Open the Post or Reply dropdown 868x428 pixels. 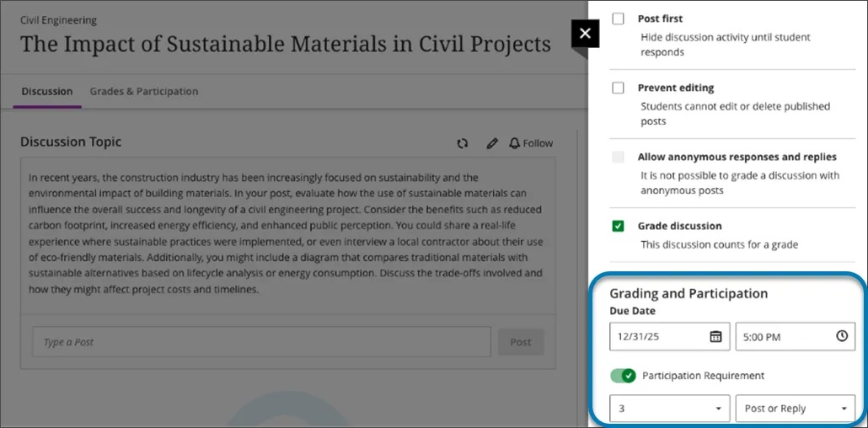pyautogui.click(x=796, y=409)
